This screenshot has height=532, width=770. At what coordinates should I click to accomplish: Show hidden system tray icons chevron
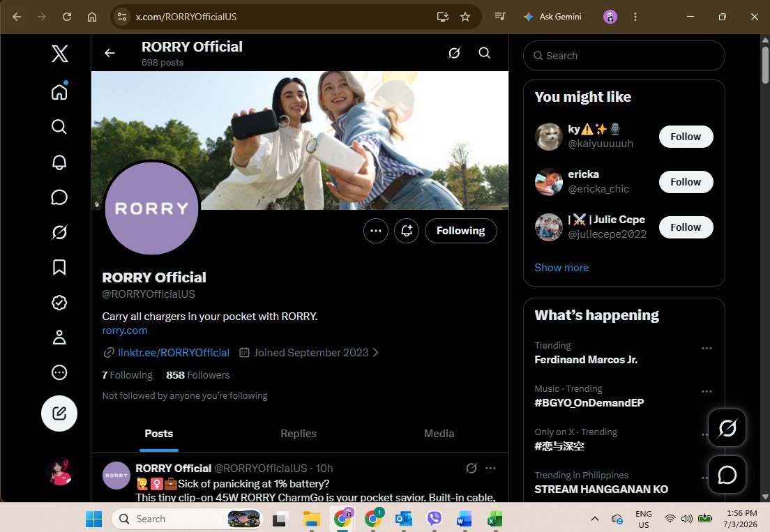point(595,519)
